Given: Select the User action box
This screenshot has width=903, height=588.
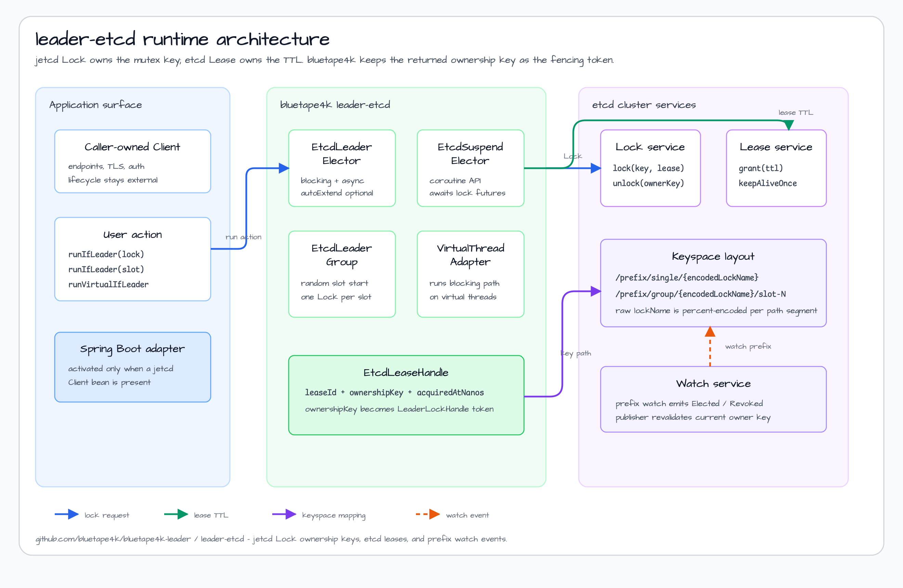Looking at the screenshot, I should pyautogui.click(x=132, y=259).
